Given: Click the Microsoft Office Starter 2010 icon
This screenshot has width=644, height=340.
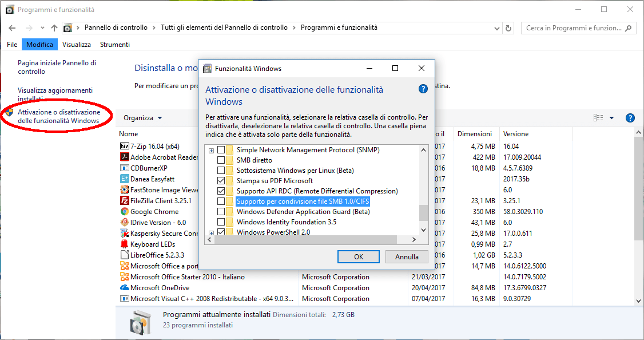Looking at the screenshot, I should click(x=125, y=276).
